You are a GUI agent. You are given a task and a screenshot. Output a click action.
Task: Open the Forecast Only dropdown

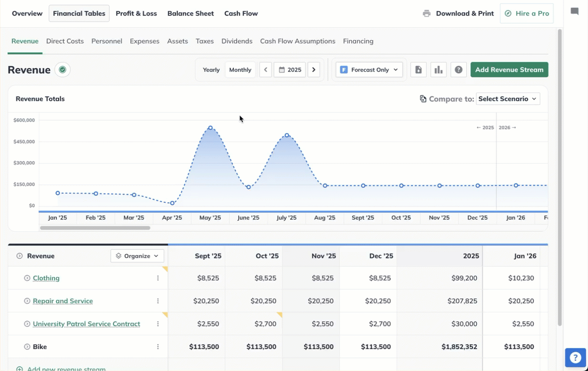369,70
